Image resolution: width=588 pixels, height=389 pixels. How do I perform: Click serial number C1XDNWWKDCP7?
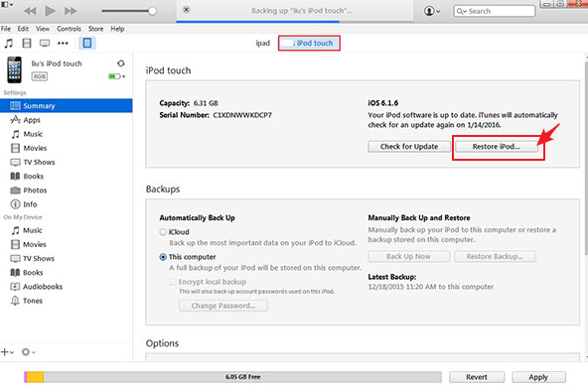[x=242, y=115]
